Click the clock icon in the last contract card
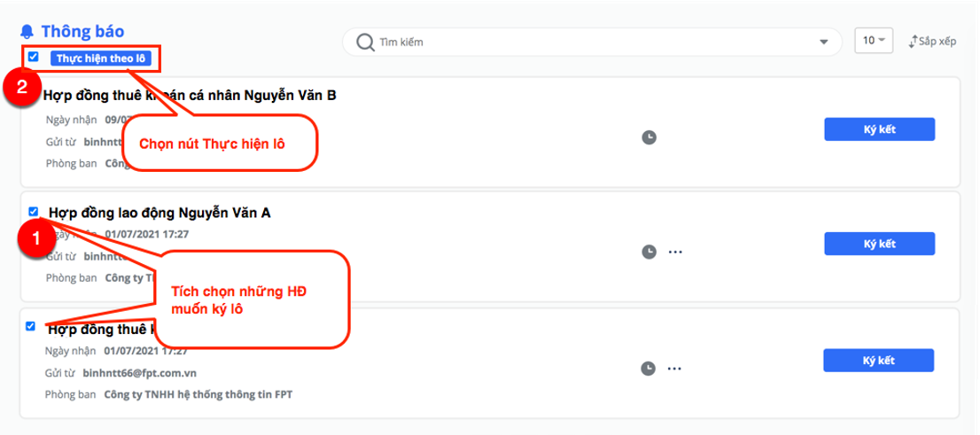 click(x=648, y=369)
